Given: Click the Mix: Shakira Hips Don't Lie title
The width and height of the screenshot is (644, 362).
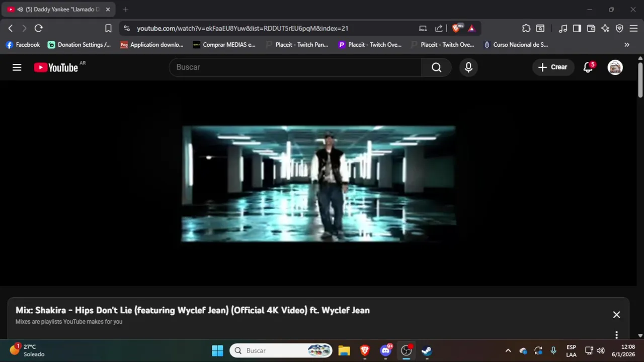Looking at the screenshot, I should click(x=193, y=310).
